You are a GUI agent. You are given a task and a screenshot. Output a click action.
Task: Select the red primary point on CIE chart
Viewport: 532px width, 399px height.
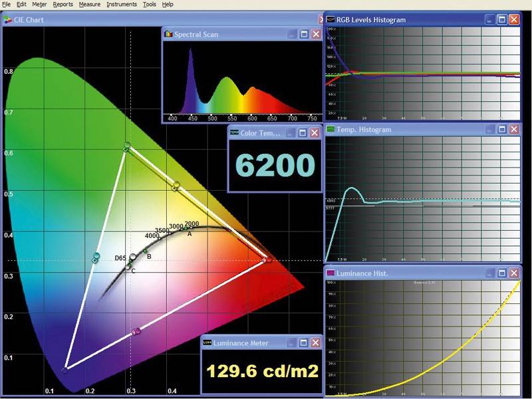point(269,259)
